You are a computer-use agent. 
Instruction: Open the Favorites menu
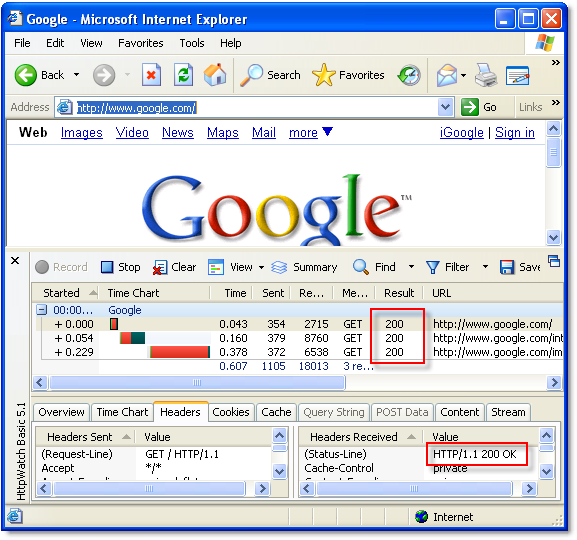(141, 43)
